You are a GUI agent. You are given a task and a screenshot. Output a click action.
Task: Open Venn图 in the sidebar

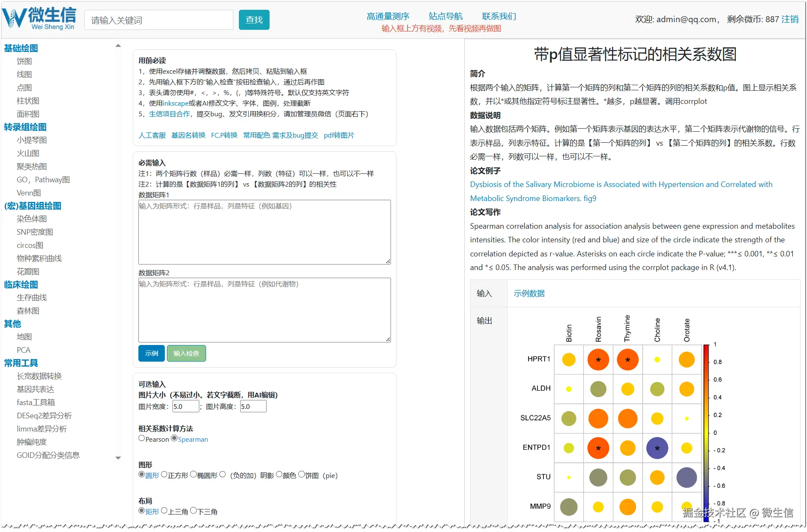pos(29,193)
